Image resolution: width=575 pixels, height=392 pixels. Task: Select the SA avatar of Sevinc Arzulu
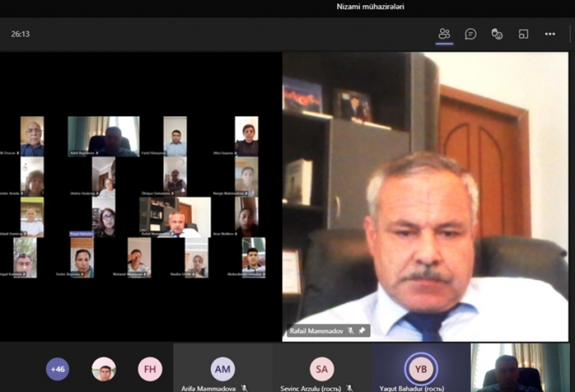[321, 369]
